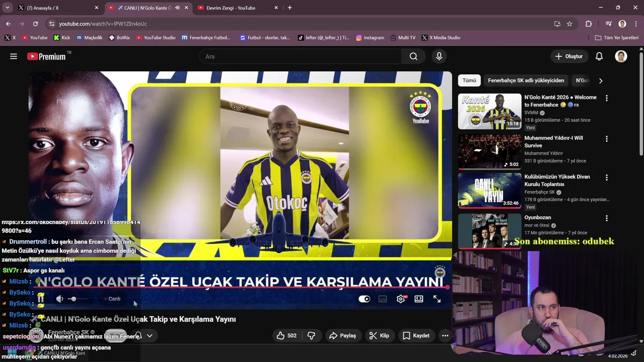Open player settings gear
Viewport: 644px width, 362px height.
point(400,299)
